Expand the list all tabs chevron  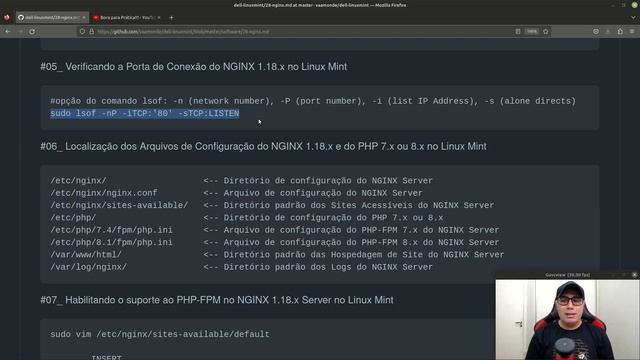(x=633, y=18)
